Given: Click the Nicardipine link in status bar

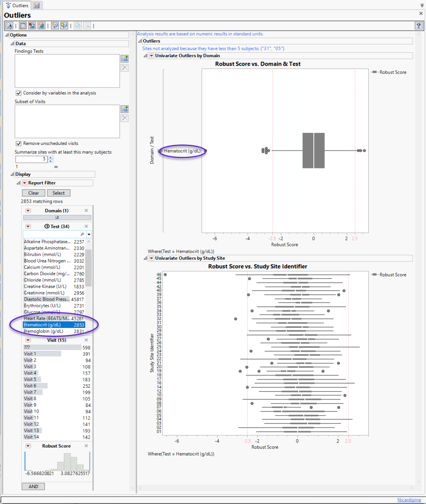Looking at the screenshot, I should tap(409, 500).
